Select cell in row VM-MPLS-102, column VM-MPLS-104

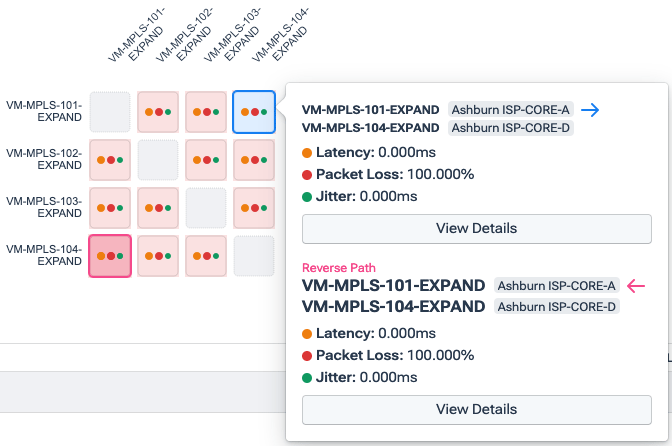pyautogui.click(x=253, y=159)
